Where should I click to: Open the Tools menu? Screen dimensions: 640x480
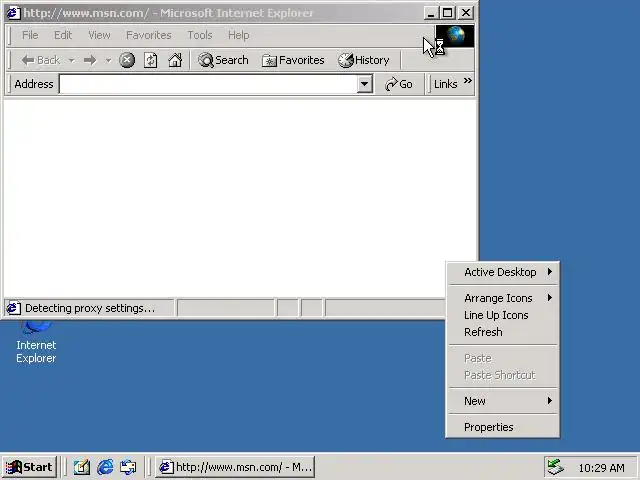200,35
